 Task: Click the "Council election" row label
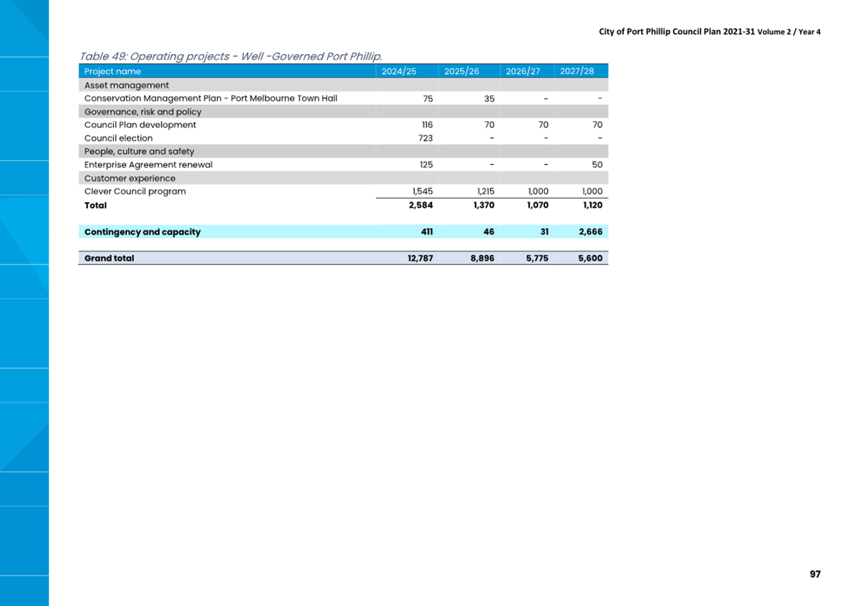pos(119,138)
